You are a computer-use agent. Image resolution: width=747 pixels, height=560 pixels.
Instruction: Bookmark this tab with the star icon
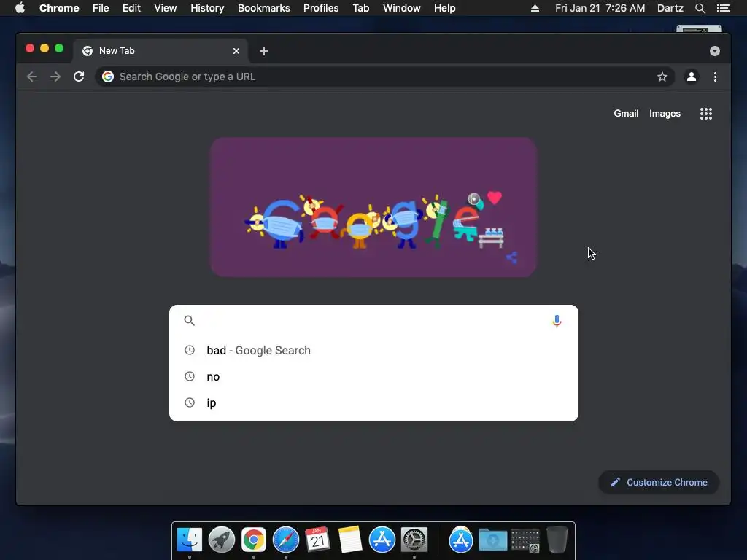(662, 77)
